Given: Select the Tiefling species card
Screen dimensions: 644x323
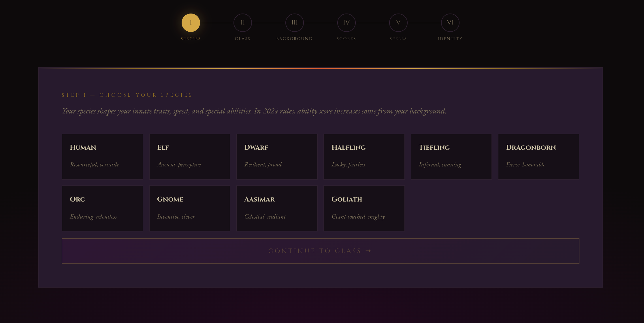Looking at the screenshot, I should [x=451, y=157].
